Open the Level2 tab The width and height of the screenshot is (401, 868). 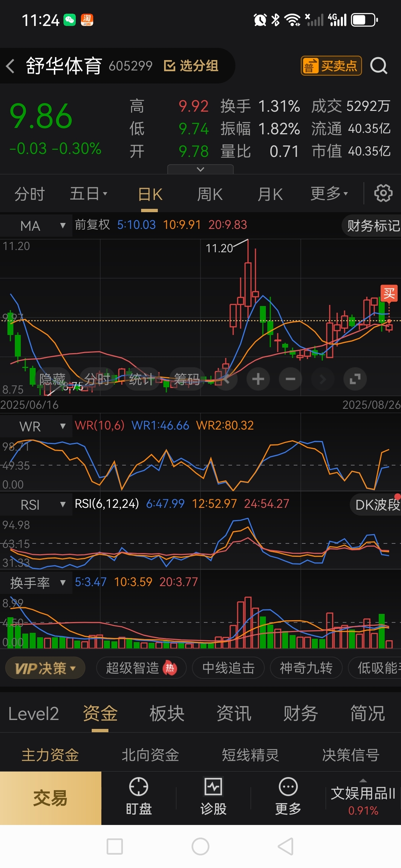(33, 714)
